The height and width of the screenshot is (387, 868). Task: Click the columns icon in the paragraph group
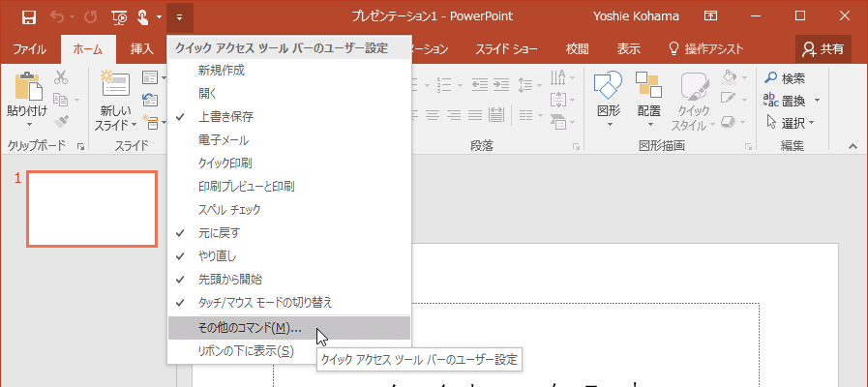point(524,114)
